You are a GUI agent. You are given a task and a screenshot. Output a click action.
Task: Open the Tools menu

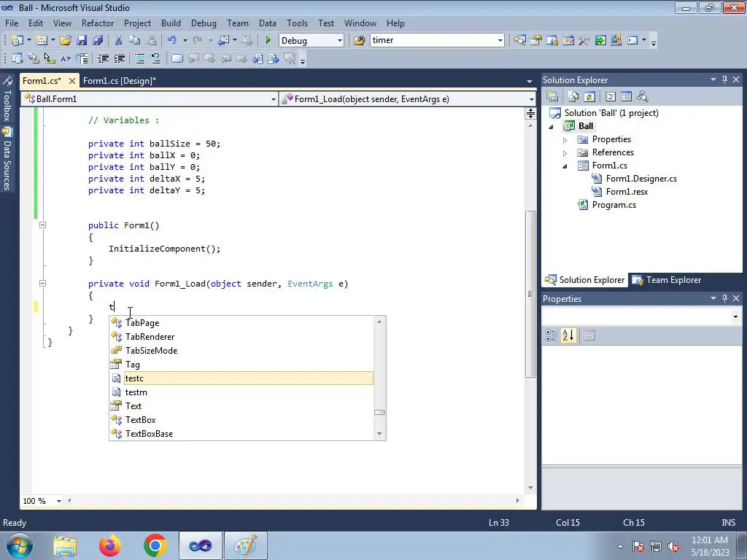click(297, 23)
